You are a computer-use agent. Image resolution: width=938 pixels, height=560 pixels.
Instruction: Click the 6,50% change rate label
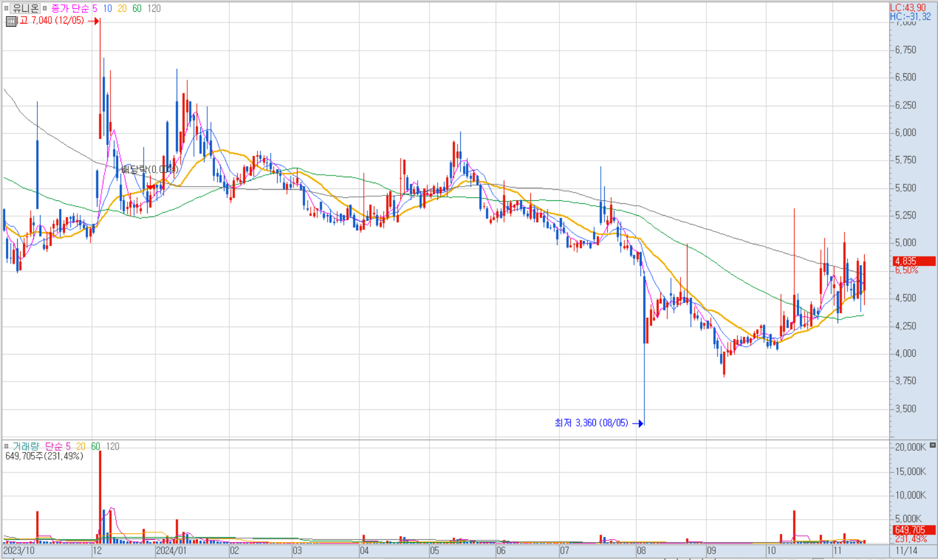click(907, 270)
